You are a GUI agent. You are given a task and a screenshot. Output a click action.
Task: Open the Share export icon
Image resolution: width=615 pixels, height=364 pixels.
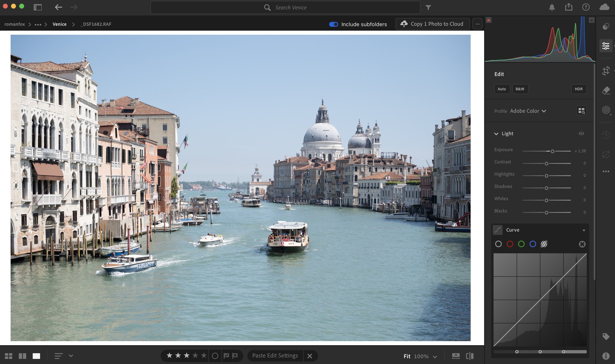pos(569,7)
